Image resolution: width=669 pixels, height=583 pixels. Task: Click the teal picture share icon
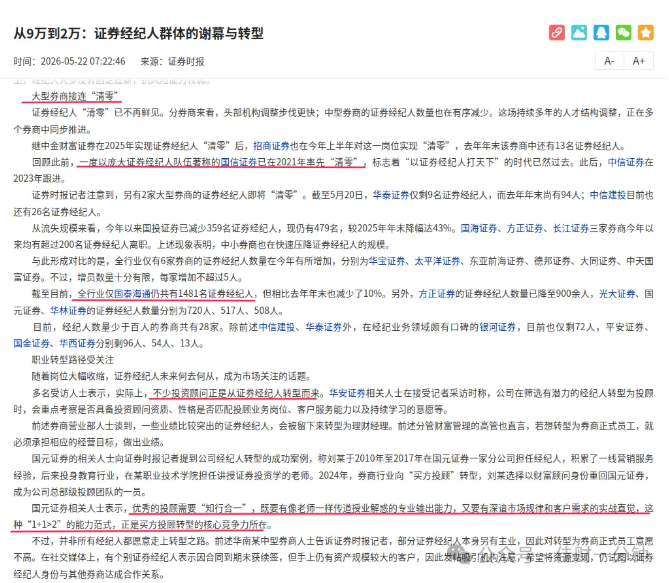(579, 32)
